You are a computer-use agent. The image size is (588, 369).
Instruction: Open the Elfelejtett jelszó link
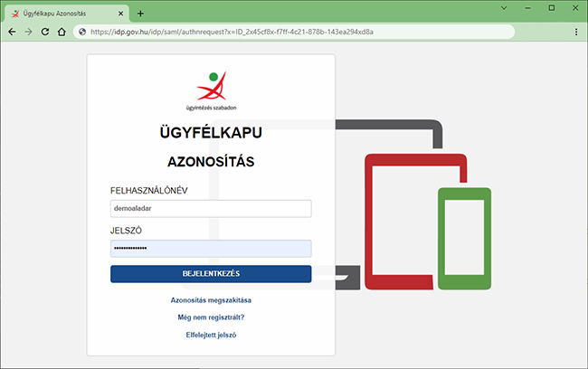[x=211, y=335]
